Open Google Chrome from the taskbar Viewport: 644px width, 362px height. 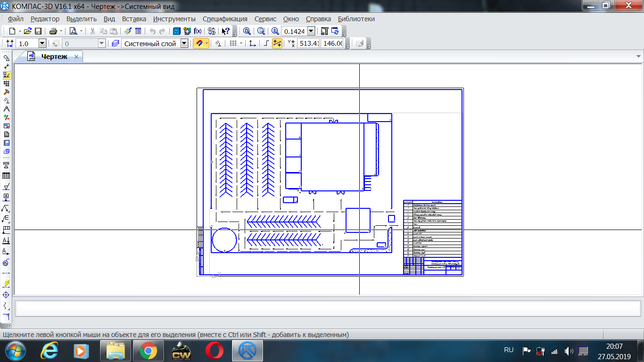click(x=148, y=351)
